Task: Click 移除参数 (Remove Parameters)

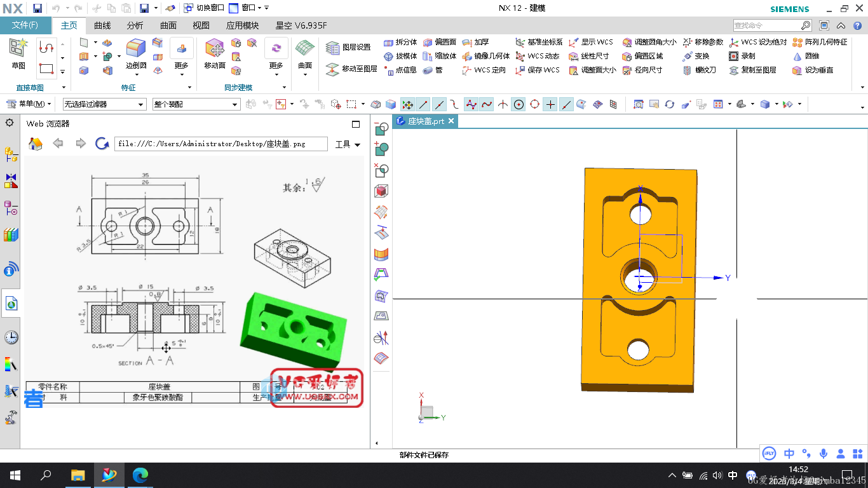Action: pos(703,42)
